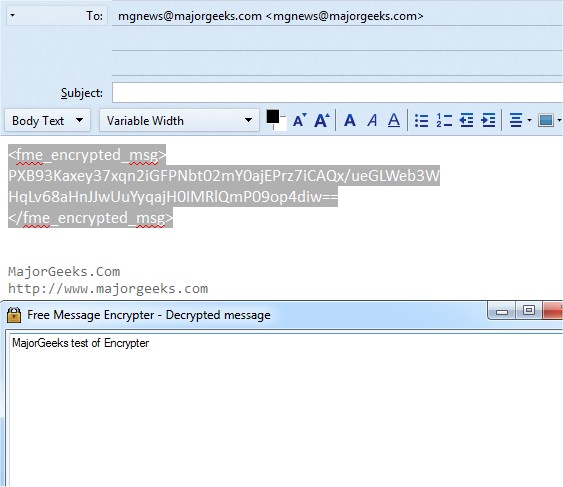Image resolution: width=563 pixels, height=487 pixels.
Task: Click the mgnews@majorgeeks.com recipient field
Action: coord(338,16)
